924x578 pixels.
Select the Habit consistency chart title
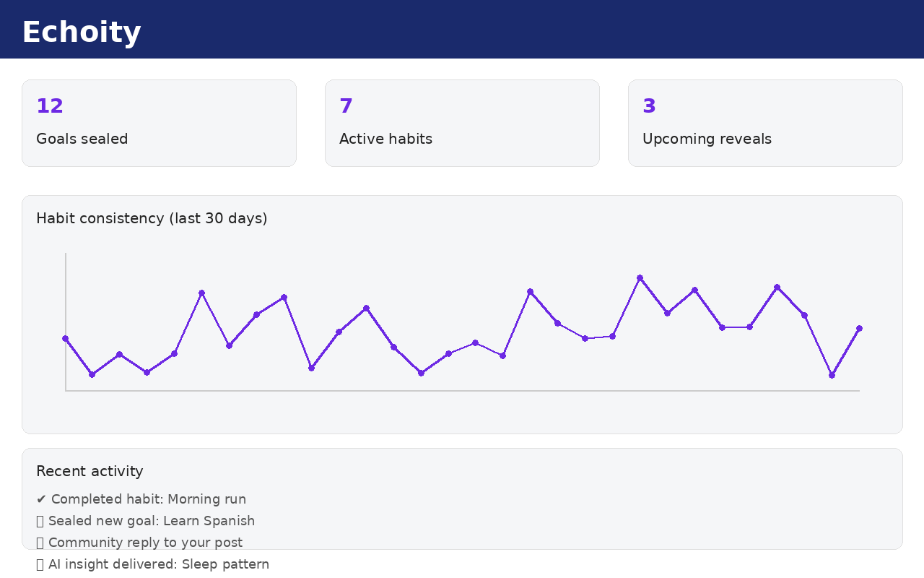[x=152, y=218]
